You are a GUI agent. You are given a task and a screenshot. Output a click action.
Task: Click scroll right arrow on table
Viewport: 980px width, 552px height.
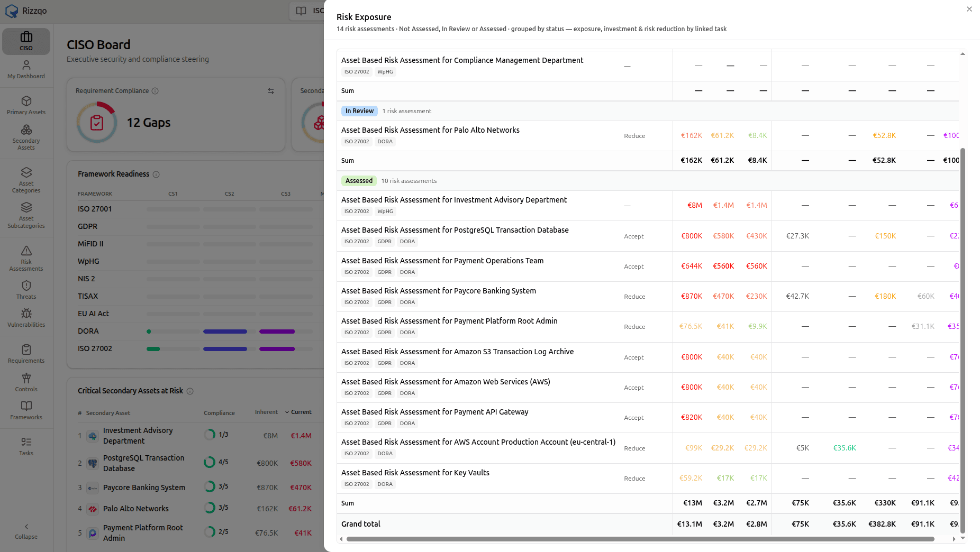pos(954,539)
